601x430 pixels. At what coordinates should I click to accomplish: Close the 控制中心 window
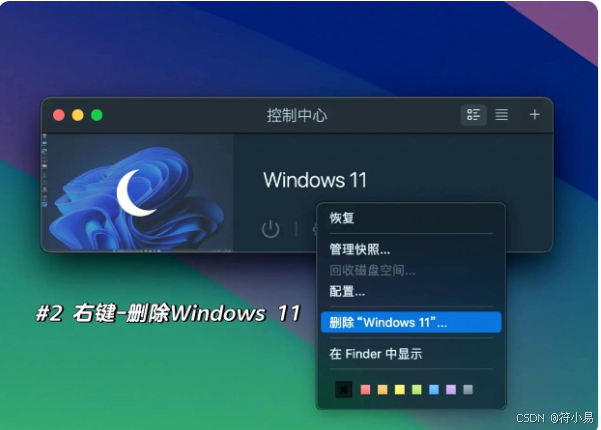pyautogui.click(x=59, y=115)
